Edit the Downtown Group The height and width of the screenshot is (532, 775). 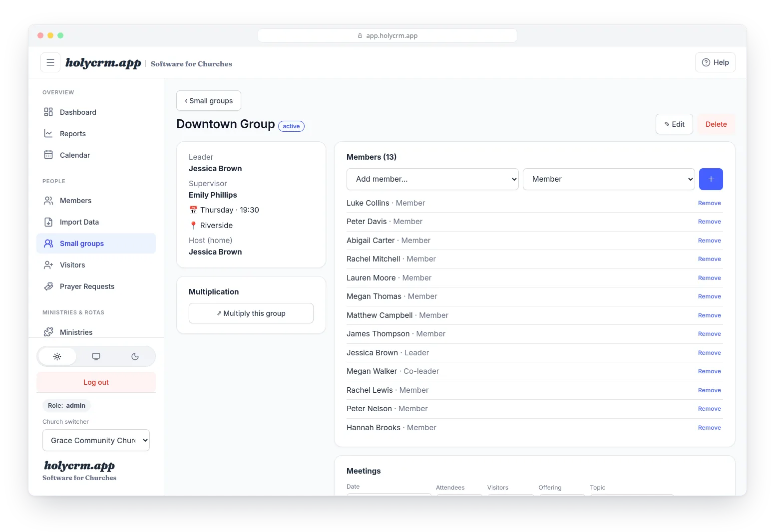click(x=674, y=124)
